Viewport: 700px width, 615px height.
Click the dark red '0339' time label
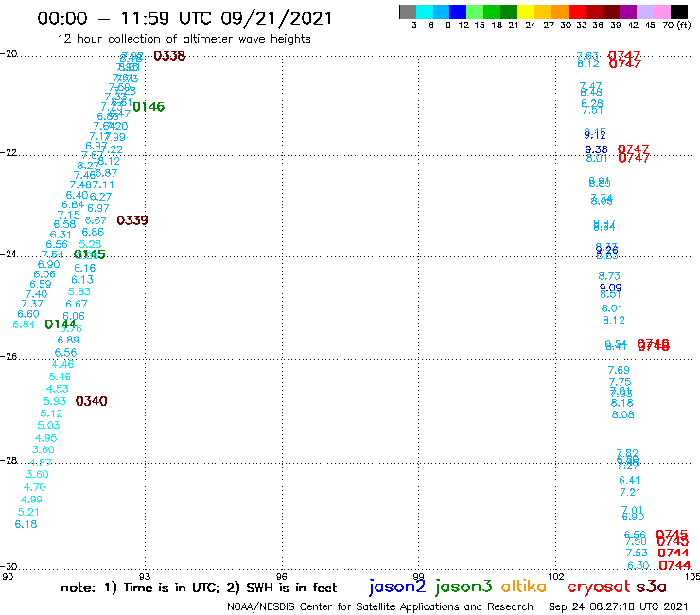point(132,220)
